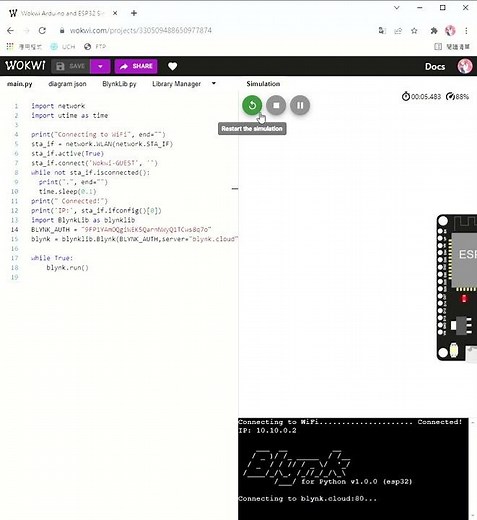Click the red LED on ESP32 board
477x520 pixels.
pyautogui.click(x=464, y=299)
